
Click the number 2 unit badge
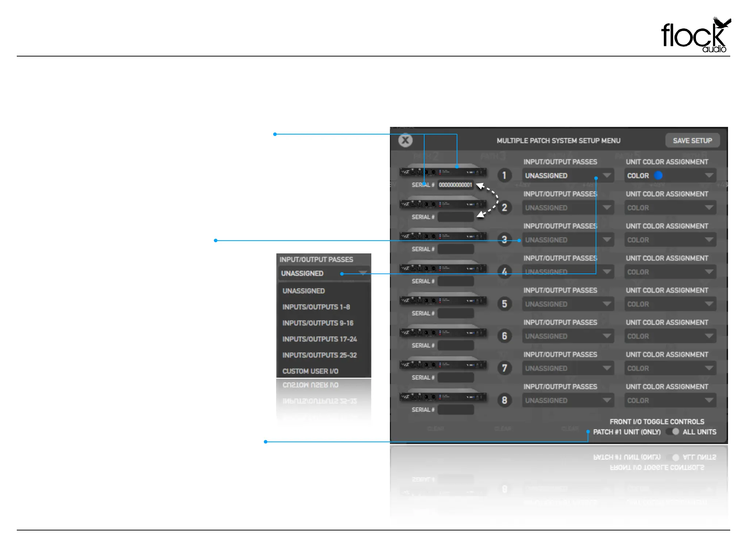tap(504, 207)
